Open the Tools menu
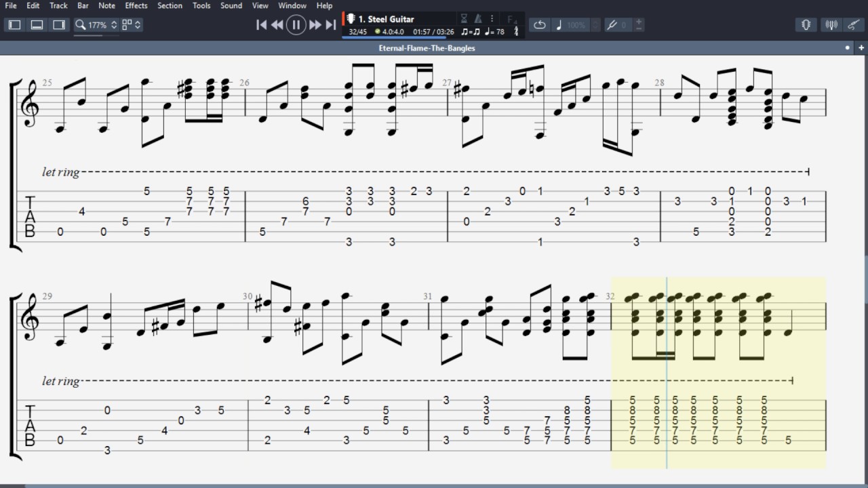Screen dimensions: 868x488 click(201, 5)
